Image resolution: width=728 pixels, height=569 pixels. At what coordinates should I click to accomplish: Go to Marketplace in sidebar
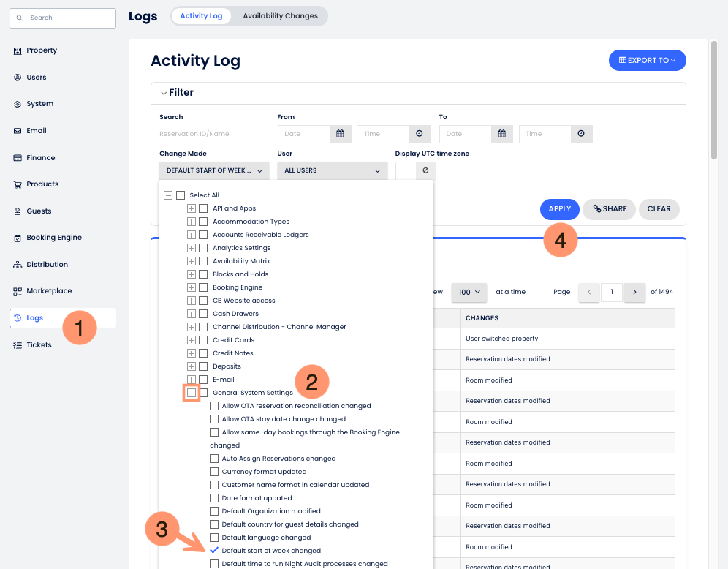(x=49, y=291)
